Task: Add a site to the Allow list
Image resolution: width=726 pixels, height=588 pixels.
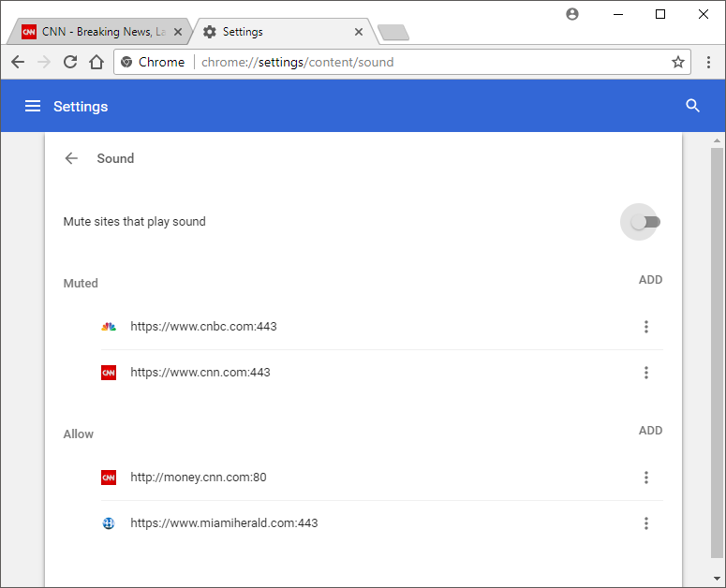Action: click(650, 431)
